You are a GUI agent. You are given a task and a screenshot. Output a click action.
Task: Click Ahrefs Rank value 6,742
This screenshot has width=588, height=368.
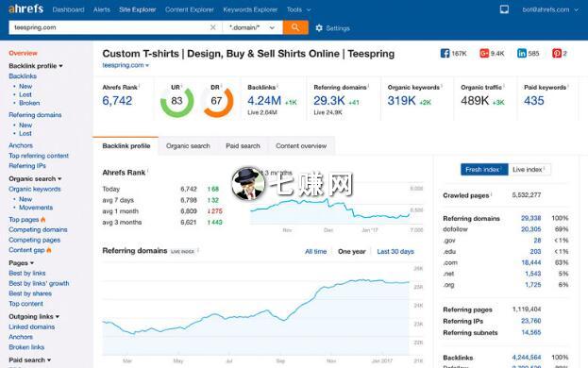[117, 100]
